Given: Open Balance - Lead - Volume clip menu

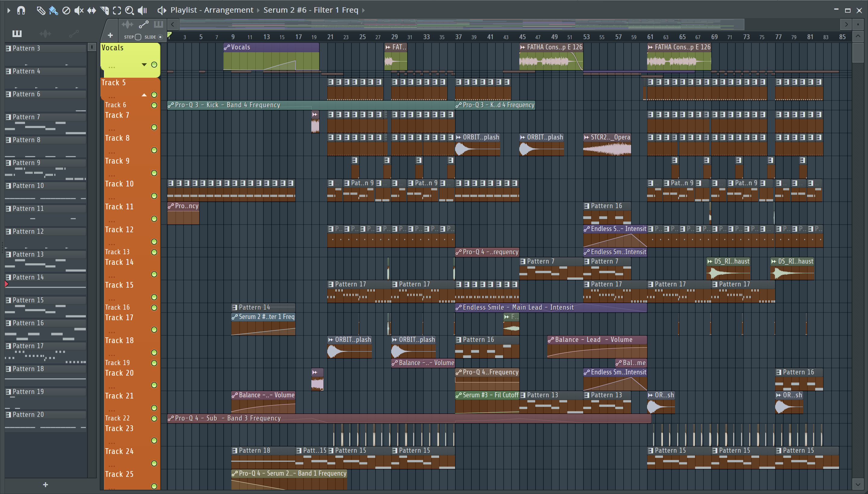Looking at the screenshot, I should coord(551,340).
